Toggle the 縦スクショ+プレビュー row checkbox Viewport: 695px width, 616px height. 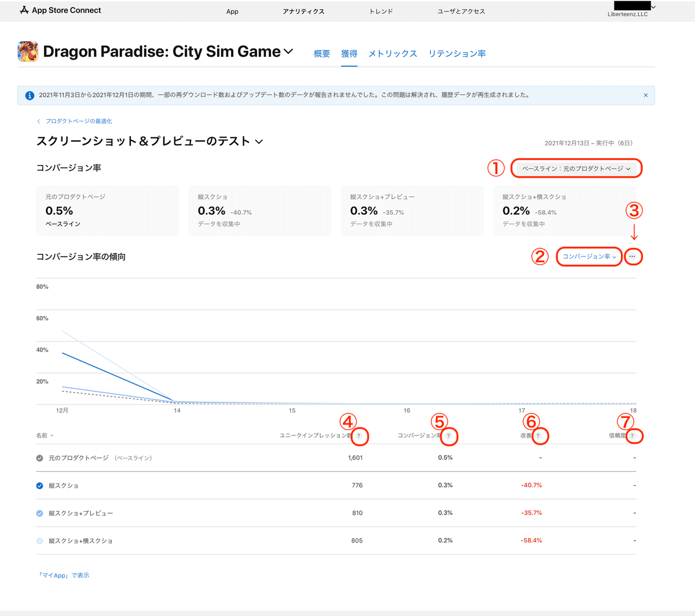[x=39, y=513]
